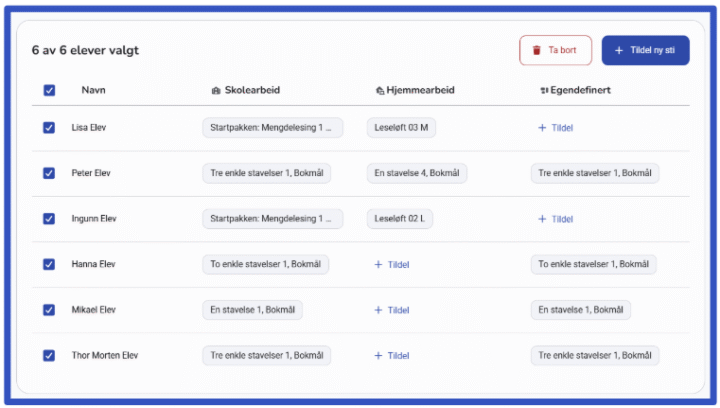The width and height of the screenshot is (720, 408).
Task: Open Peter Elev's En stavelse 4, Bokmål chip
Action: point(417,173)
